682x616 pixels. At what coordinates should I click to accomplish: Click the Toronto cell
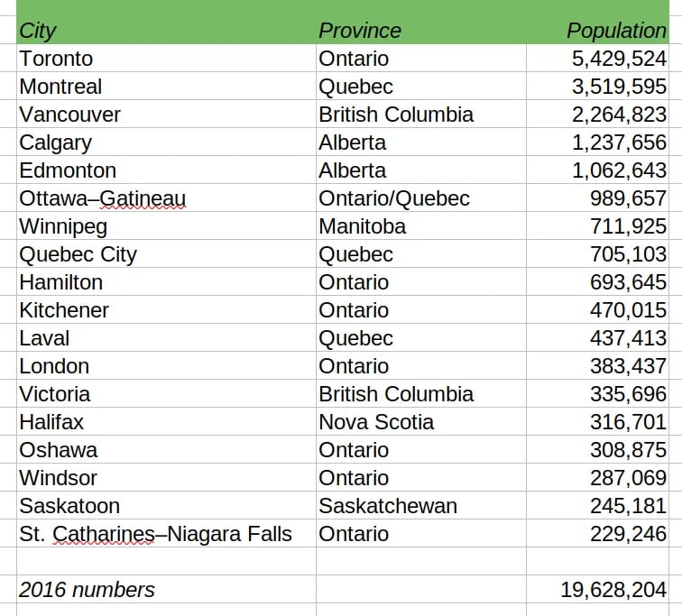pyautogui.click(x=166, y=59)
